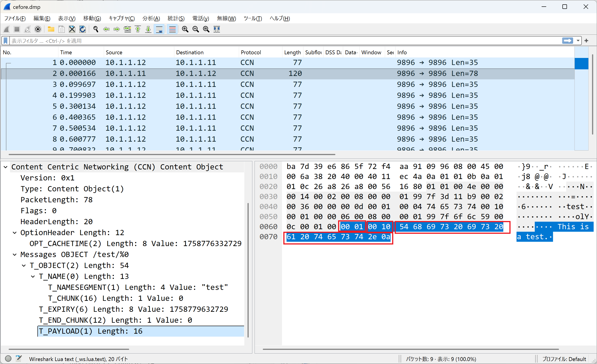Viewport: 597px width, 364px height.
Task: Click zoom in text size icon
Action: point(185,29)
